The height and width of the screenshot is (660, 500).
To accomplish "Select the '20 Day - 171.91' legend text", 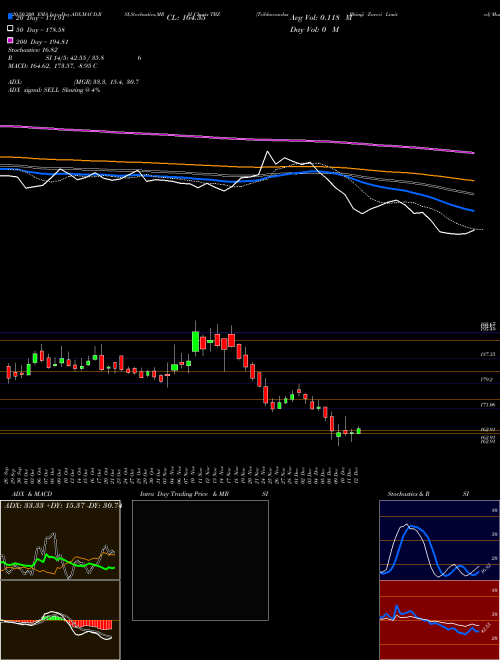I will coord(40,18).
